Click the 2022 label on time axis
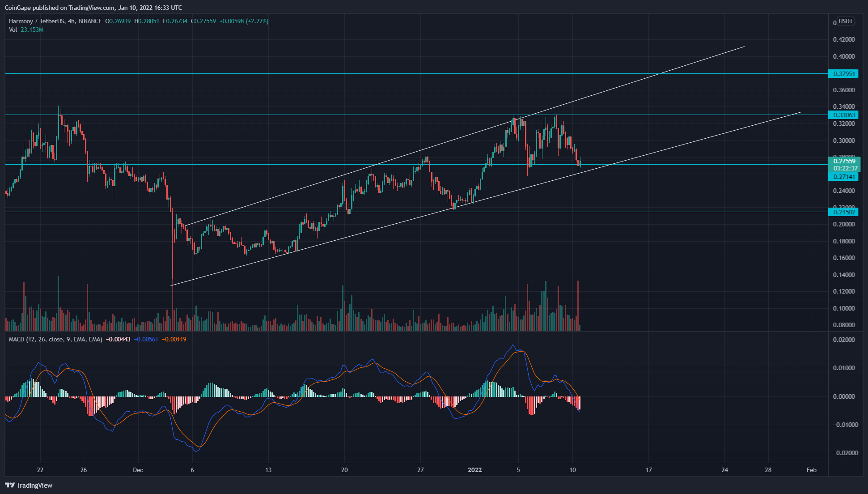 pos(475,470)
